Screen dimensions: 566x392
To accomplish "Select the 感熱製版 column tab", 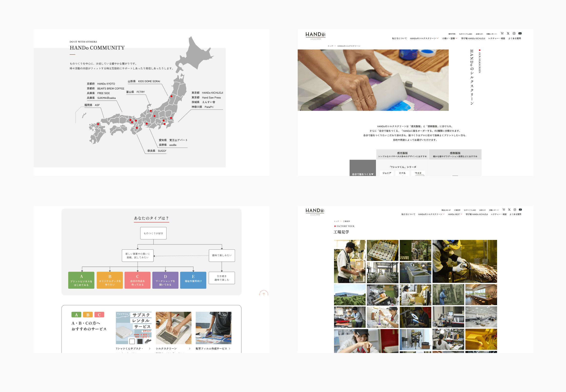I will [x=455, y=154].
